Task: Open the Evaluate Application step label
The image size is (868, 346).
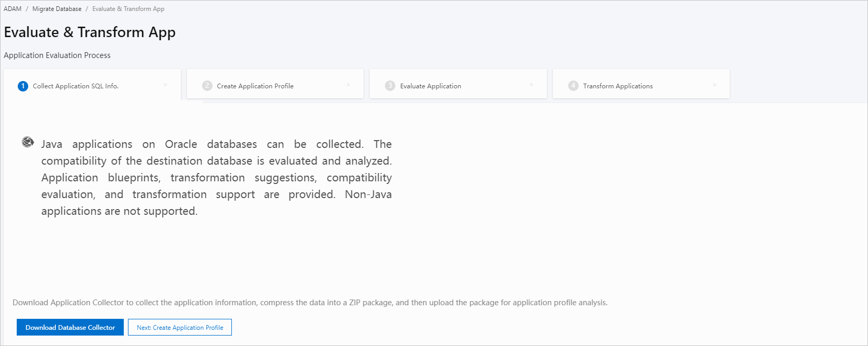Action: (x=430, y=86)
